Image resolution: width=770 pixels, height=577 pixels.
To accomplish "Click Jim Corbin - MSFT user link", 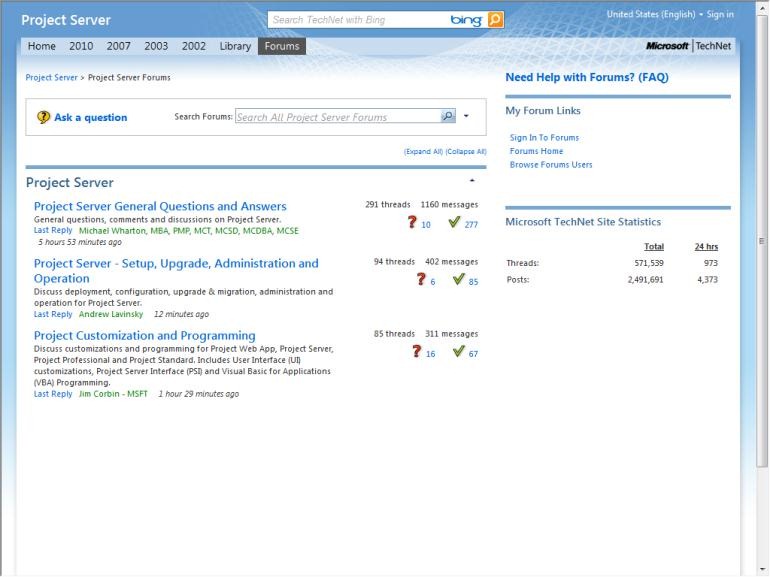I will pyautogui.click(x=113, y=394).
